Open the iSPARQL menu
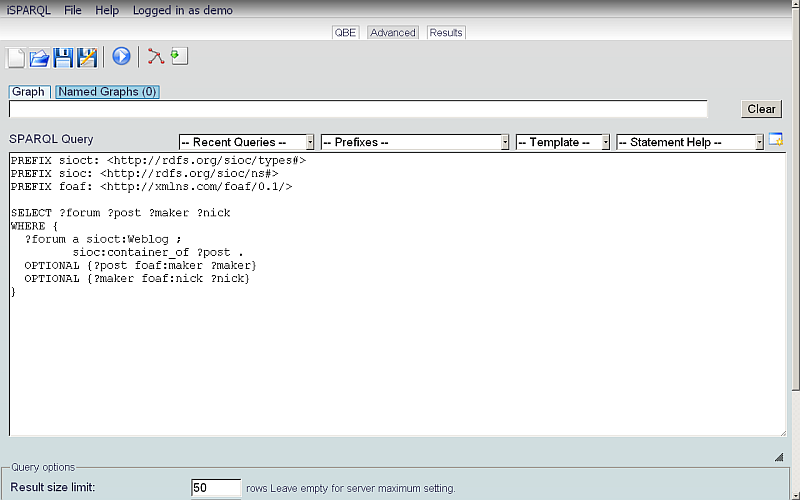The image size is (800, 500). (29, 10)
